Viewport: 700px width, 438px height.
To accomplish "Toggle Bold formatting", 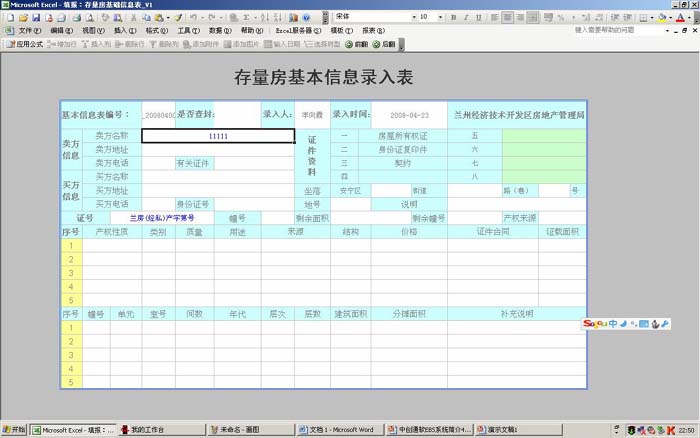I will coord(453,17).
